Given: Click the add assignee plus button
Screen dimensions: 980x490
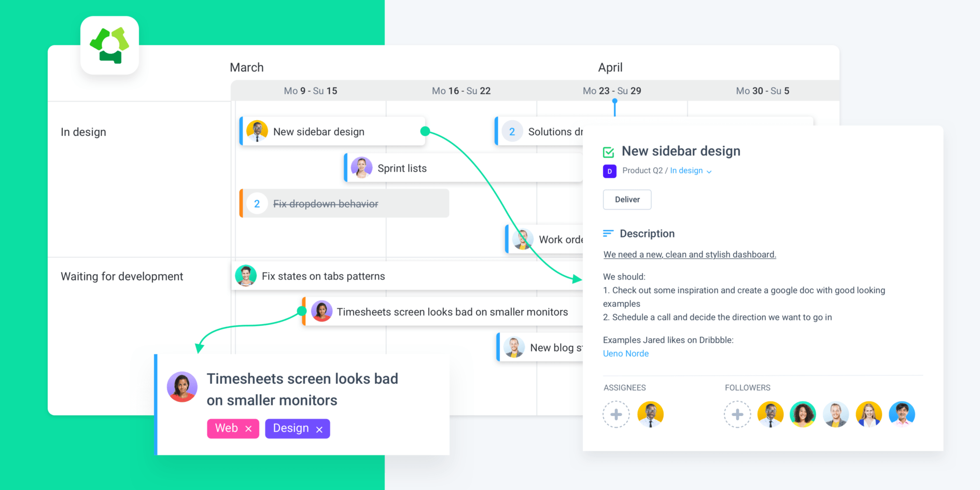Looking at the screenshot, I should point(615,414).
